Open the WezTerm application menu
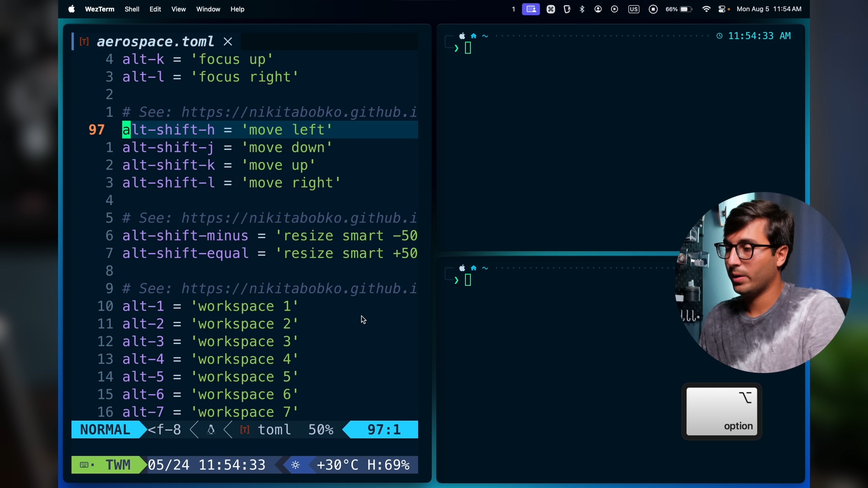Viewport: 868px width, 488px height. (99, 9)
